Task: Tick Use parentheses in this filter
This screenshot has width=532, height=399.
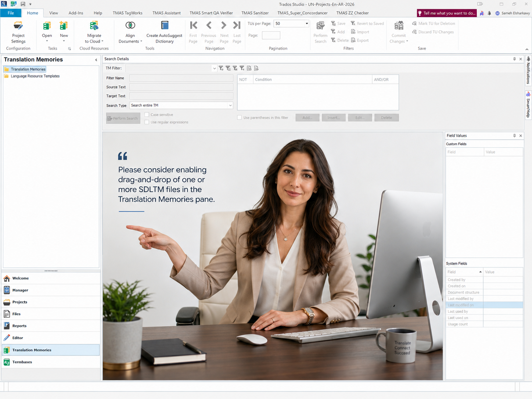Action: 240,118
